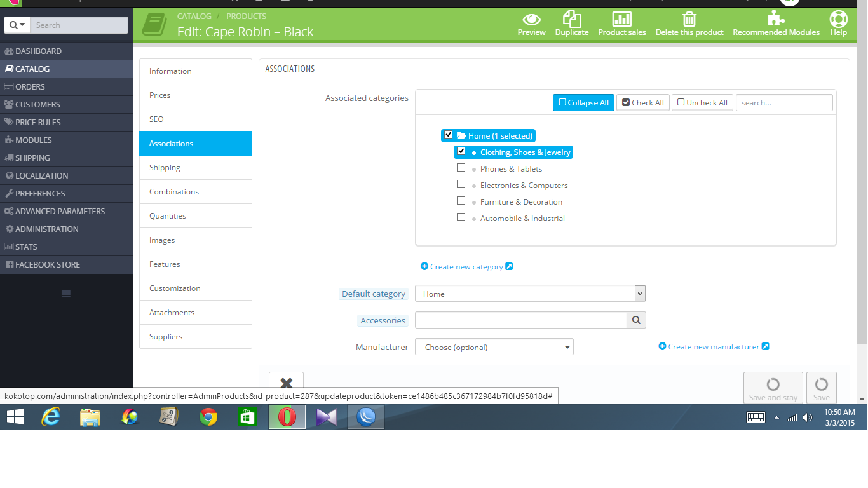Open the Manufacturer dropdown
868x488 pixels.
click(x=494, y=347)
